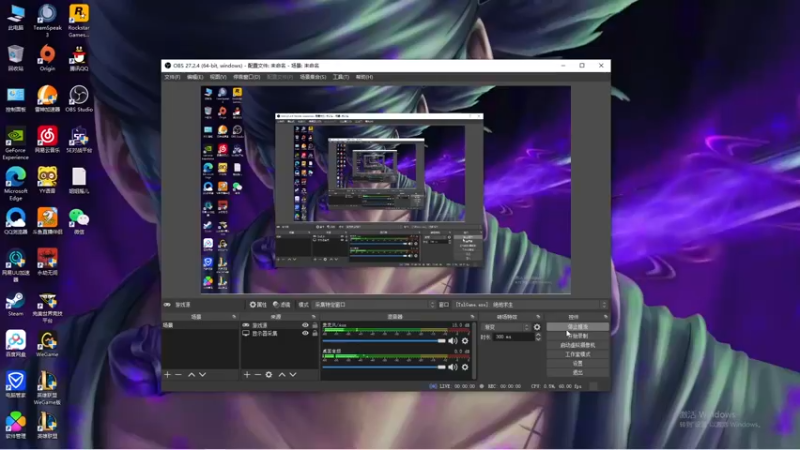Screen dimensions: 800x450
Task: Add a new source with plus icon
Action: [247, 374]
